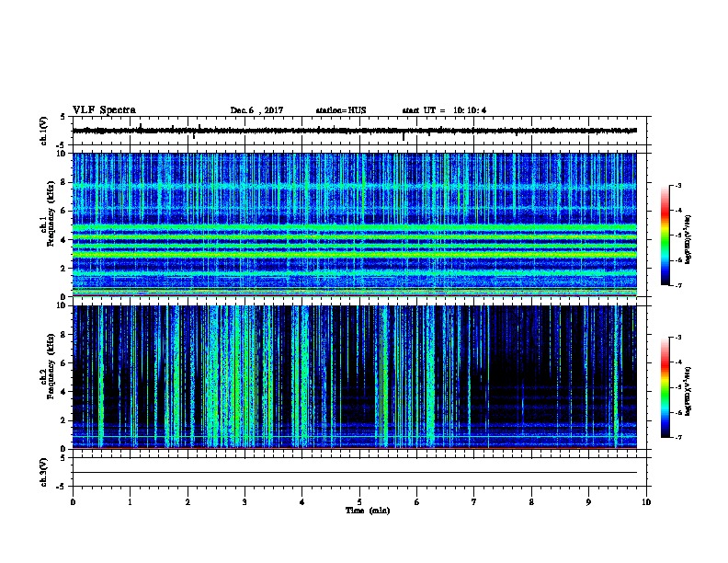
Task: Click the ch.1(V) waveform trace panel
Action: click(359, 131)
